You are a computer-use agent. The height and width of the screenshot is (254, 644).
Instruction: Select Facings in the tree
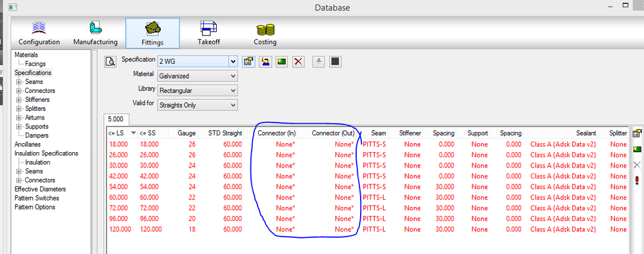(35, 64)
